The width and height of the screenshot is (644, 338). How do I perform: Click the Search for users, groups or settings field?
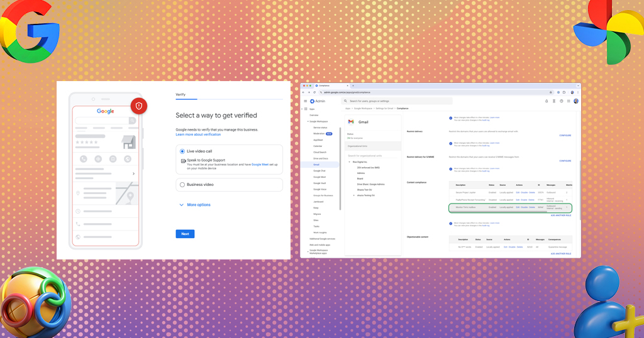click(397, 101)
